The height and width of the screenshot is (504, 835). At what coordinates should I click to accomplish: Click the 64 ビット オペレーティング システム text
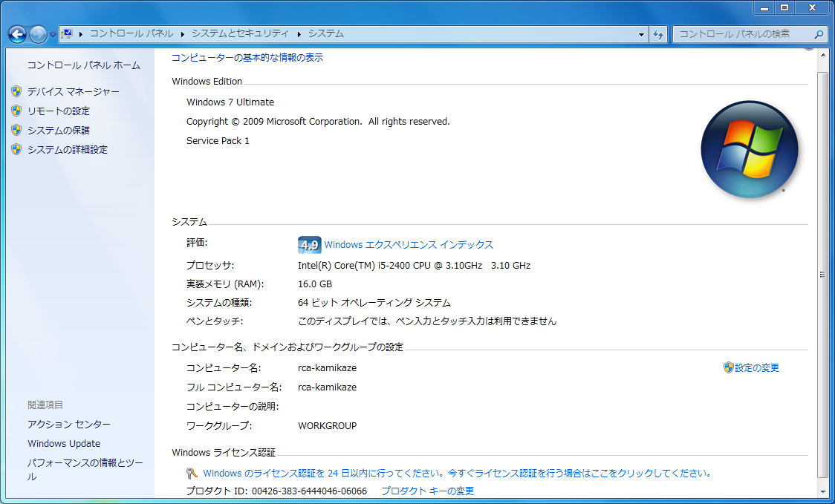[374, 303]
